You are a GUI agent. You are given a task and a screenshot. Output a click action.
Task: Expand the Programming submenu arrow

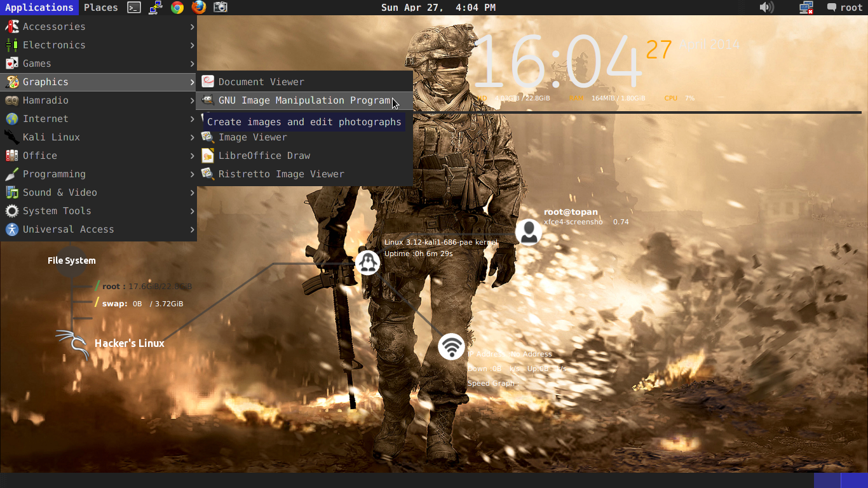point(192,174)
